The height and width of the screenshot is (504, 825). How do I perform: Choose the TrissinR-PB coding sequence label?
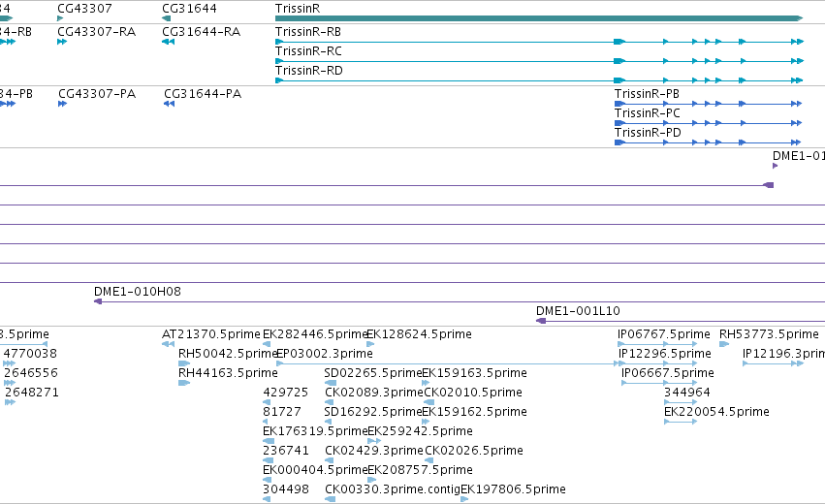click(647, 94)
